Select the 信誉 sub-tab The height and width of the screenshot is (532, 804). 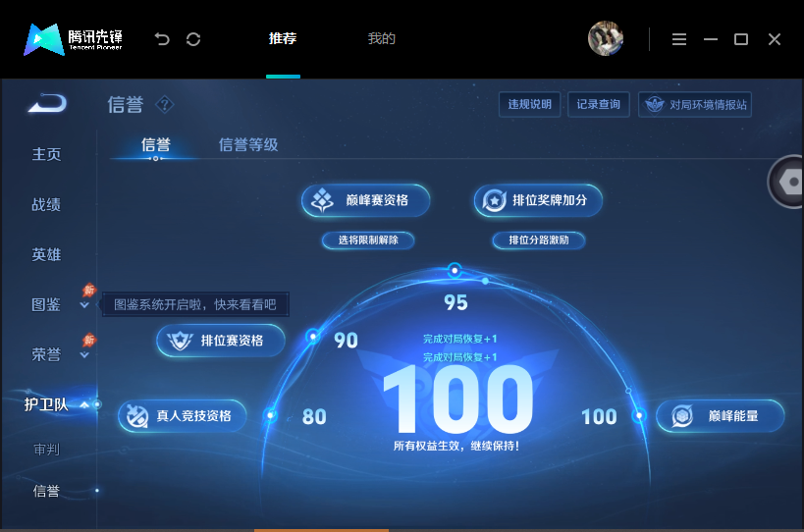tap(155, 144)
